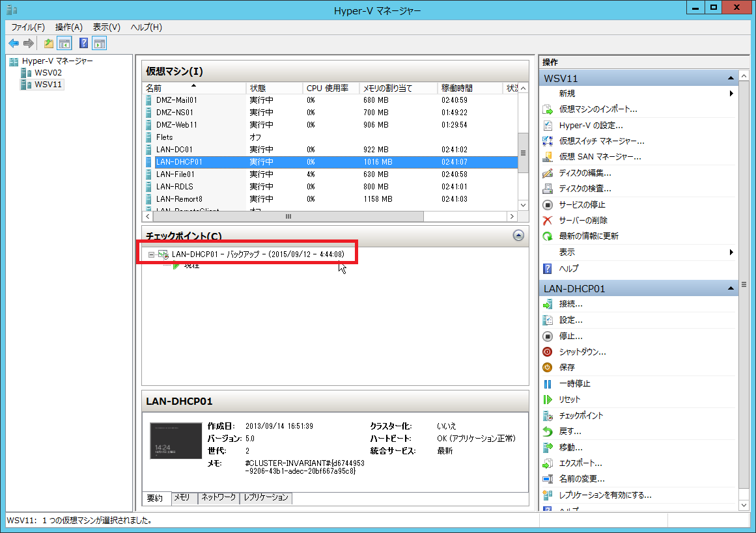
Task: Collapse the WSV11 actions section header
Action: [x=638, y=78]
